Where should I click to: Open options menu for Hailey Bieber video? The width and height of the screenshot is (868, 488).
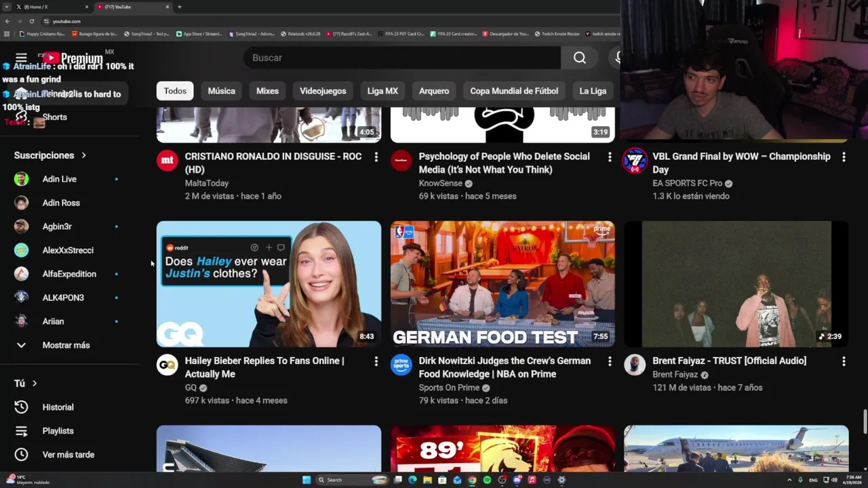pos(376,361)
